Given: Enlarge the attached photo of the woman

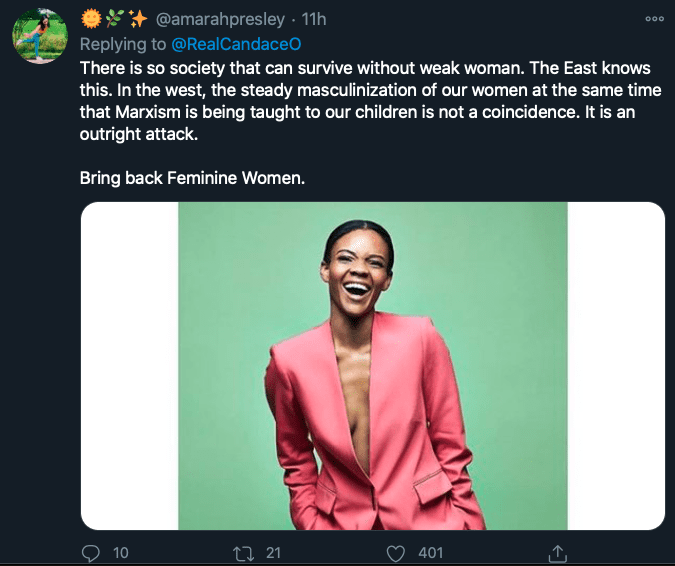Looking at the screenshot, I should [x=372, y=365].
